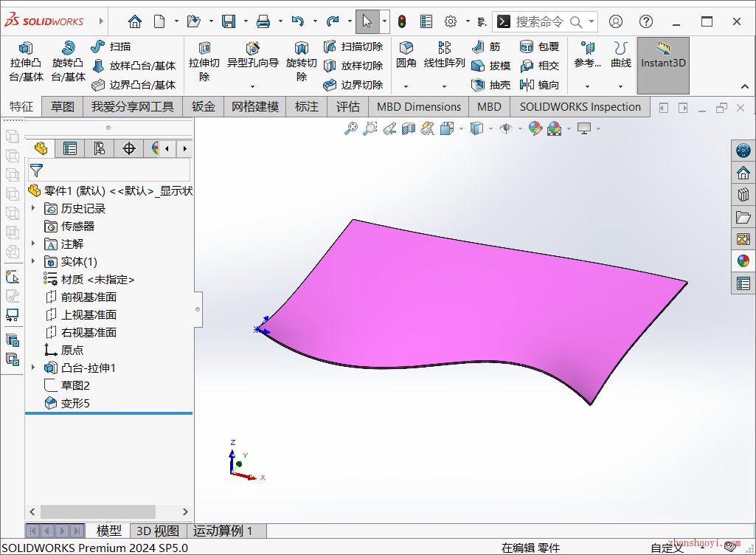This screenshot has height=555, width=756.
Task: Open the Help question mark button
Action: [645, 21]
